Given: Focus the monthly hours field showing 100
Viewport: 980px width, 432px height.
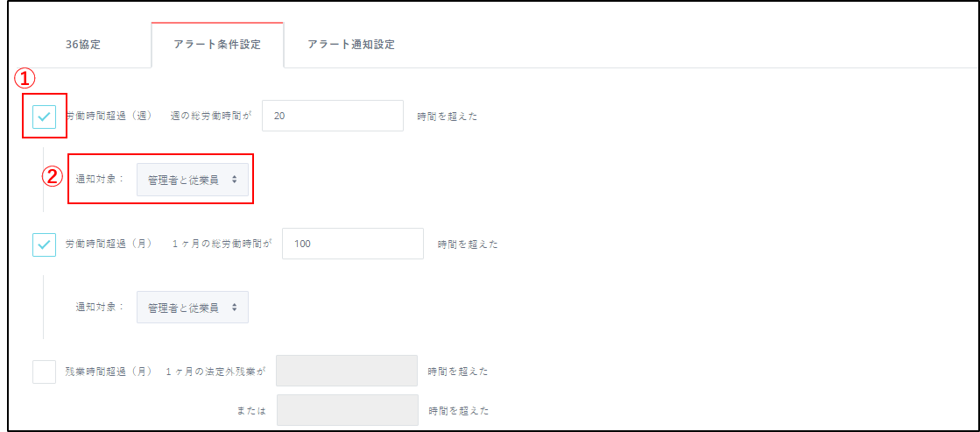Looking at the screenshot, I should pos(353,244).
